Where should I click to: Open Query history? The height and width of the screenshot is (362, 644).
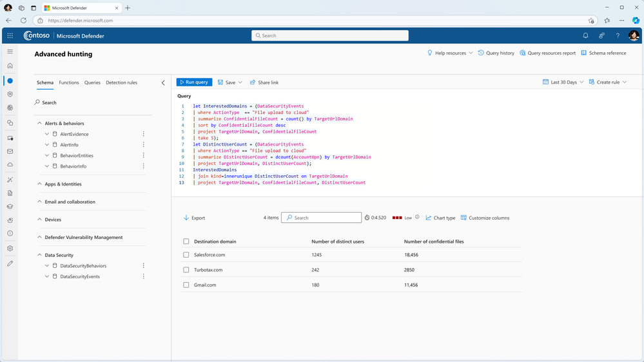[x=496, y=53]
